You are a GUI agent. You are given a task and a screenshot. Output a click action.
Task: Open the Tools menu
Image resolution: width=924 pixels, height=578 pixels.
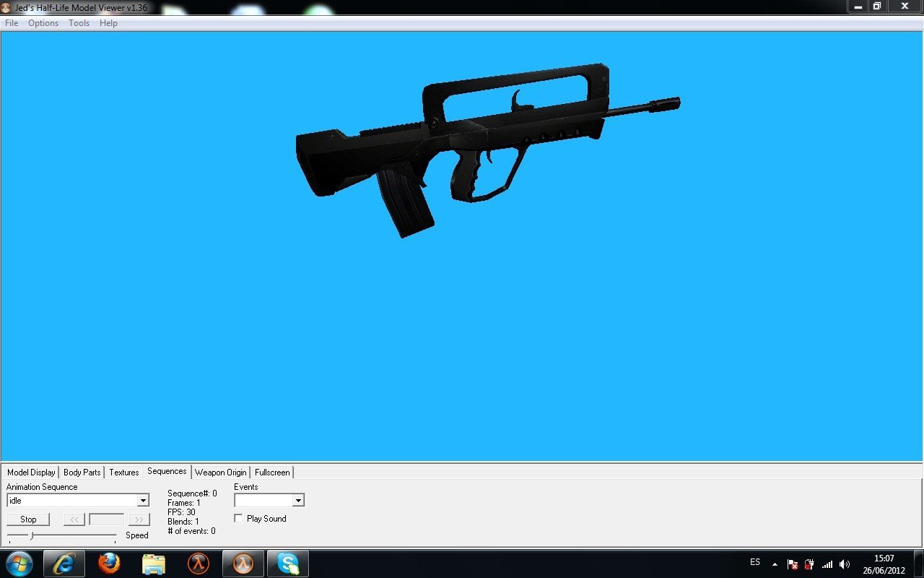[79, 23]
